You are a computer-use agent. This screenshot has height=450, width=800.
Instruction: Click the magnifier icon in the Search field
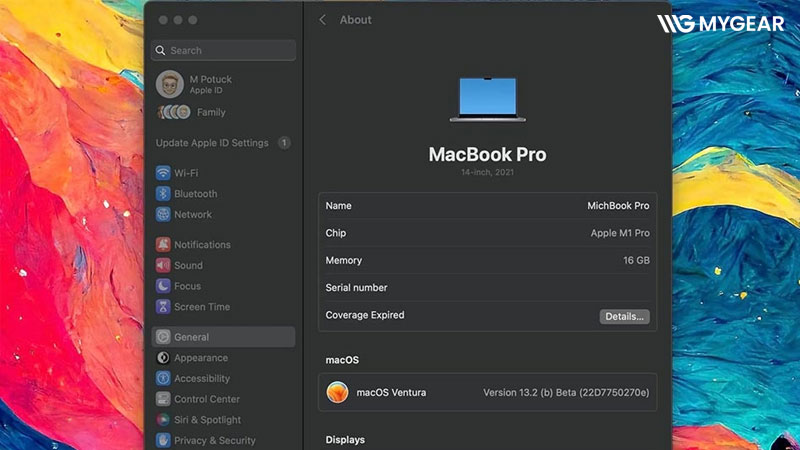click(160, 51)
